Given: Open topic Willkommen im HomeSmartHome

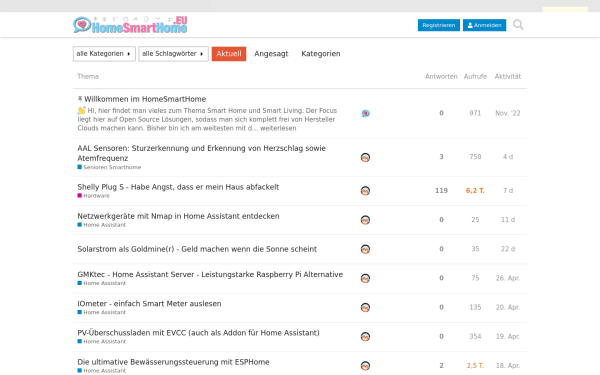Looking at the screenshot, I should click(x=145, y=99).
